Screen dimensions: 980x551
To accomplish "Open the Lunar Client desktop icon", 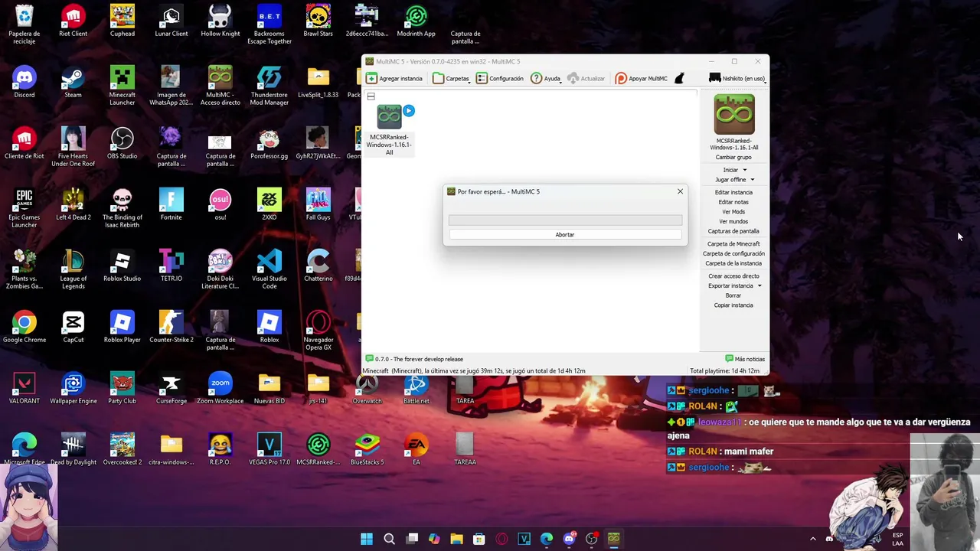I will pos(171,21).
